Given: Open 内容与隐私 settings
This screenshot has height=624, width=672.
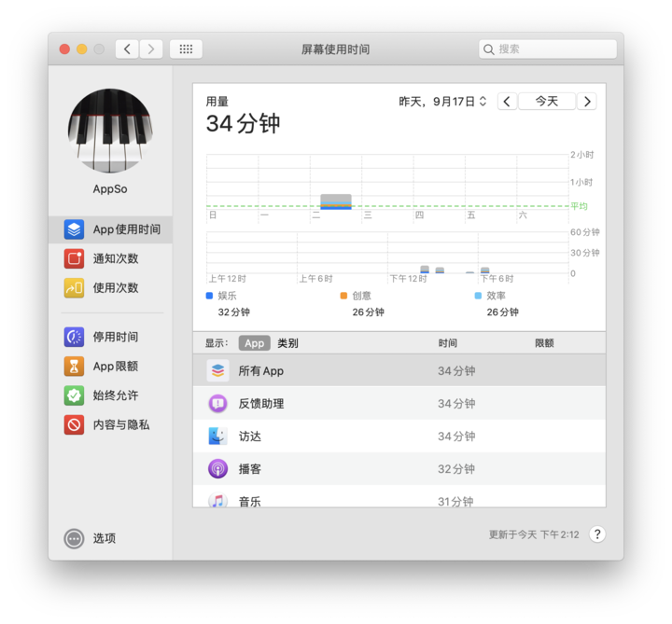Looking at the screenshot, I should click(x=110, y=424).
